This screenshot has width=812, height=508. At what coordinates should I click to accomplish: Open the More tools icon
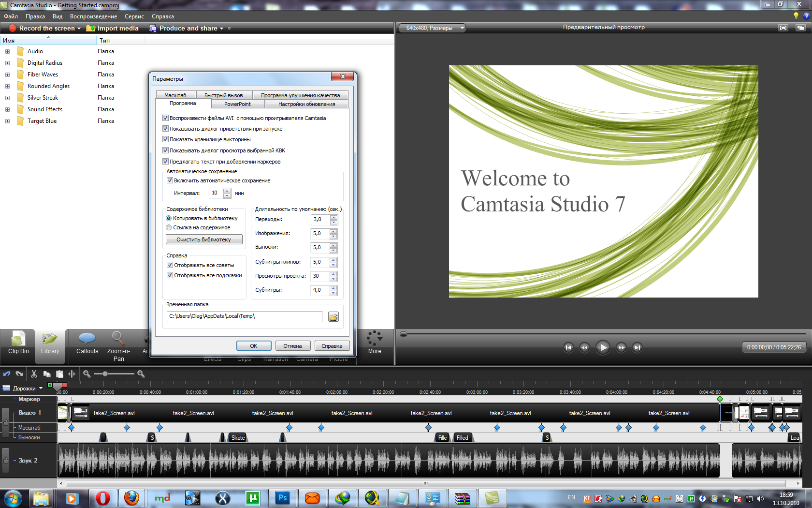[x=375, y=342]
